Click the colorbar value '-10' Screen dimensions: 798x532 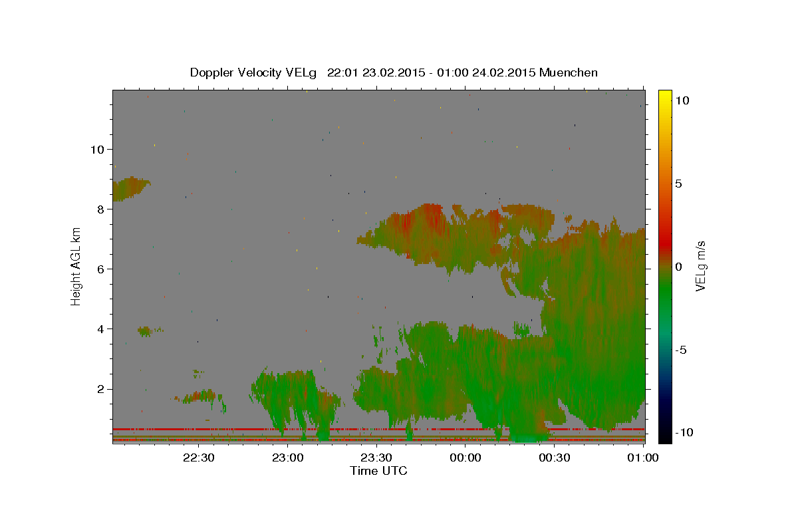point(684,432)
